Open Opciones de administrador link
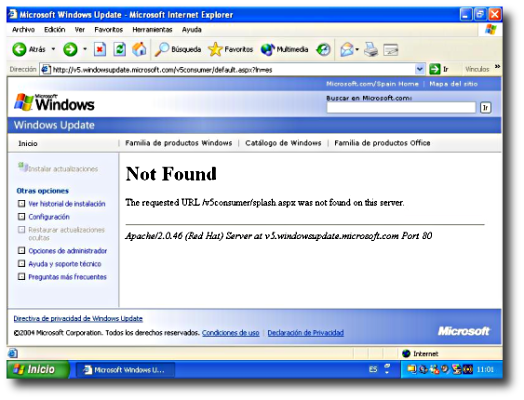 click(68, 251)
